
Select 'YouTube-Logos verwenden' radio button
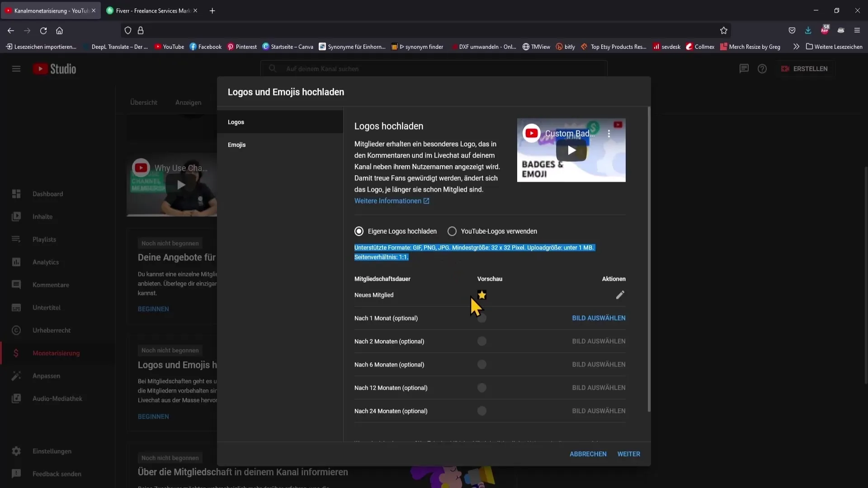452,231
